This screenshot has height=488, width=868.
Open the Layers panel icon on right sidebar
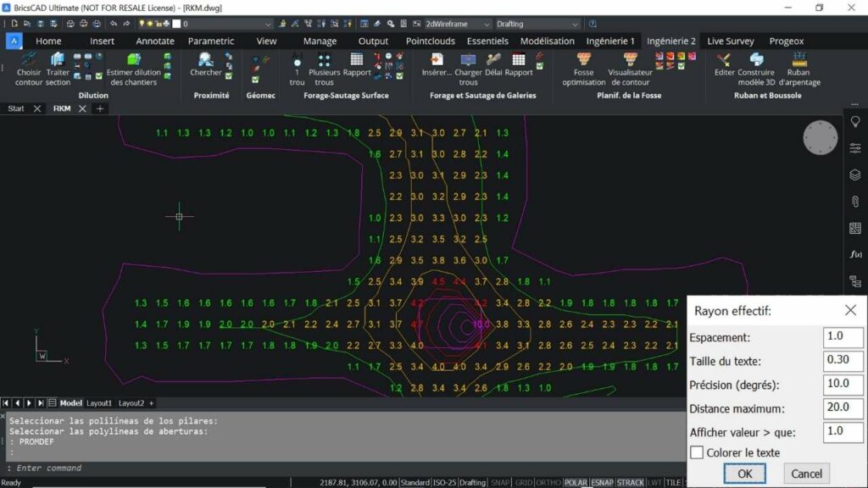[x=855, y=175]
